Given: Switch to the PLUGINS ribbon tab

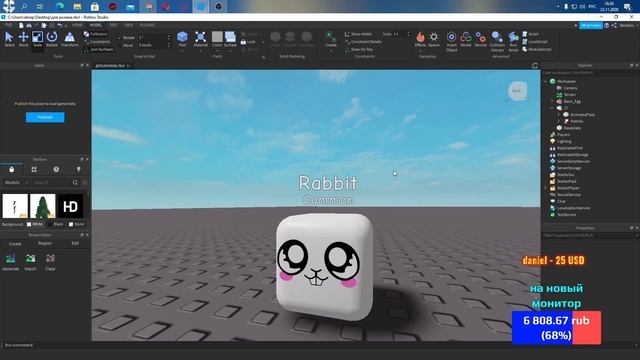Looking at the screenshot, I should coord(147,25).
